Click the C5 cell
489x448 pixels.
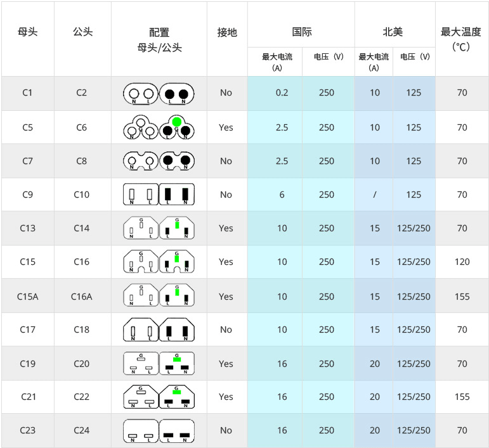(x=27, y=127)
